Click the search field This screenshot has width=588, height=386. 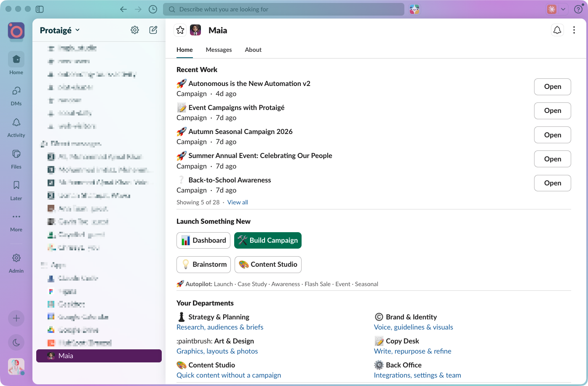pyautogui.click(x=284, y=9)
